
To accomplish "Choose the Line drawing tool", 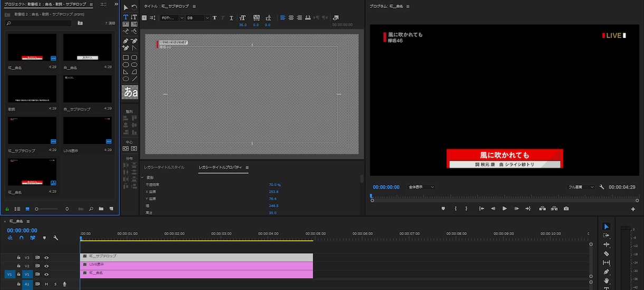I will pyautogui.click(x=134, y=79).
